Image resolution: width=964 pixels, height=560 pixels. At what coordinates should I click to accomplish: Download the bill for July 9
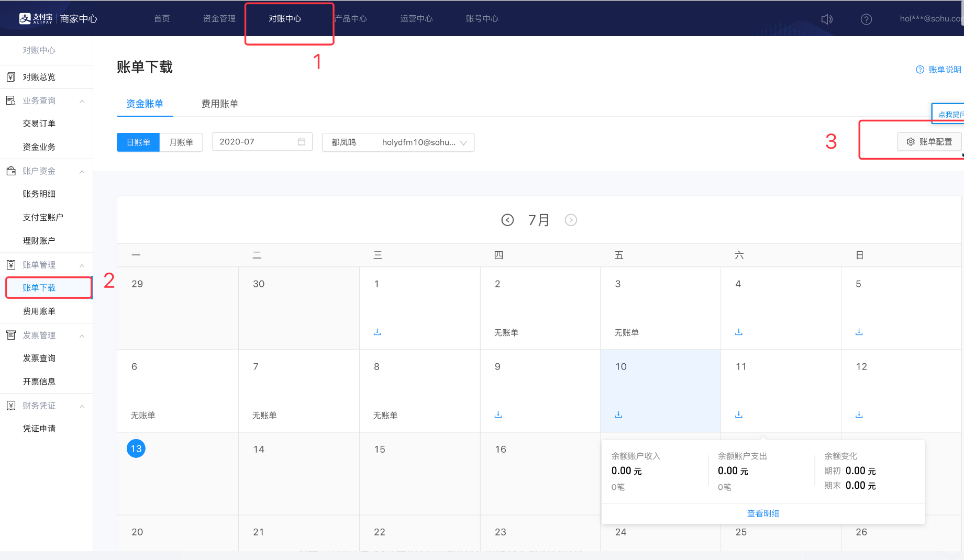point(498,415)
